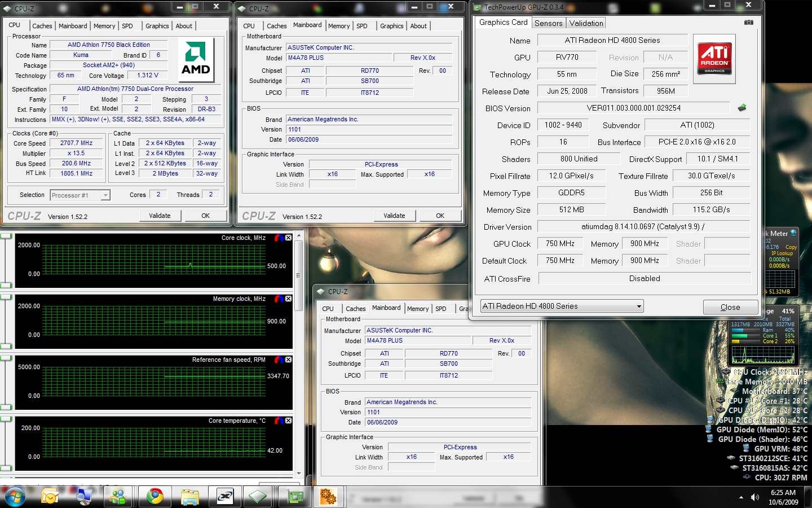Click the GPU-Z Close button
This screenshot has width=812, height=508.
[x=730, y=307]
